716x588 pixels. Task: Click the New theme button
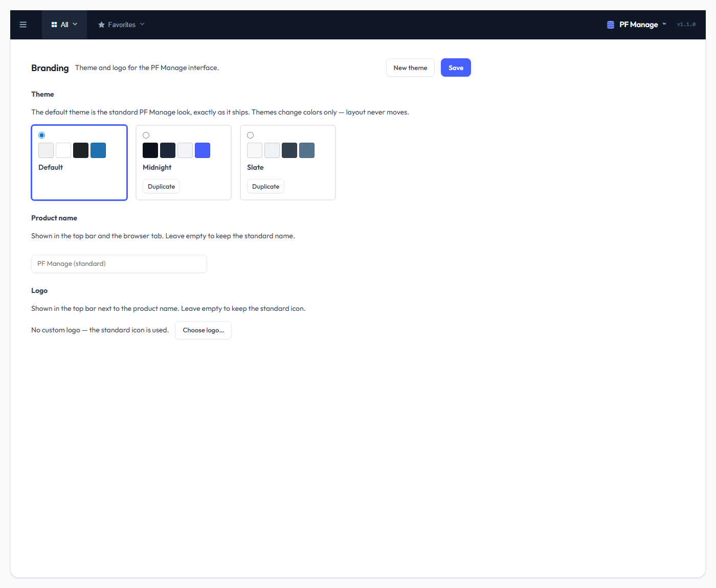click(410, 67)
